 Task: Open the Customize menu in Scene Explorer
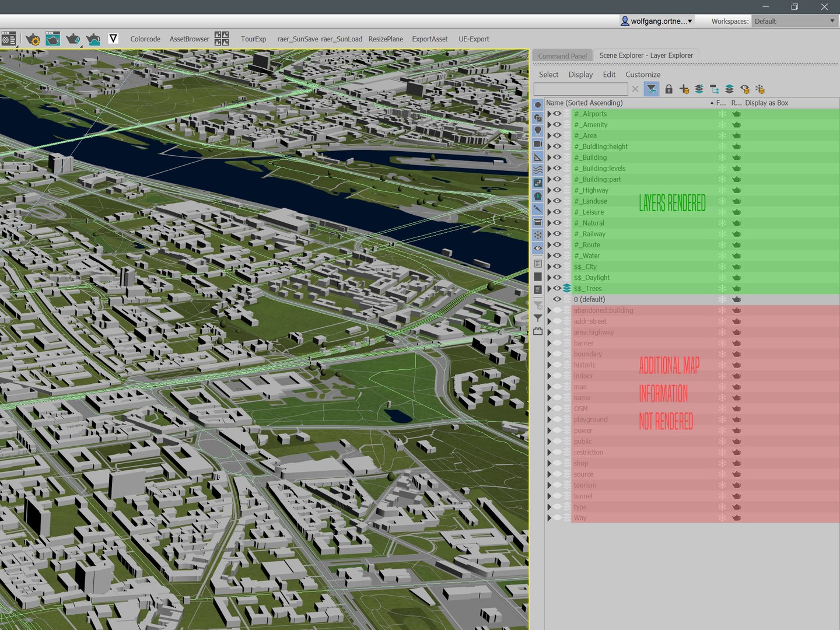[x=643, y=75]
